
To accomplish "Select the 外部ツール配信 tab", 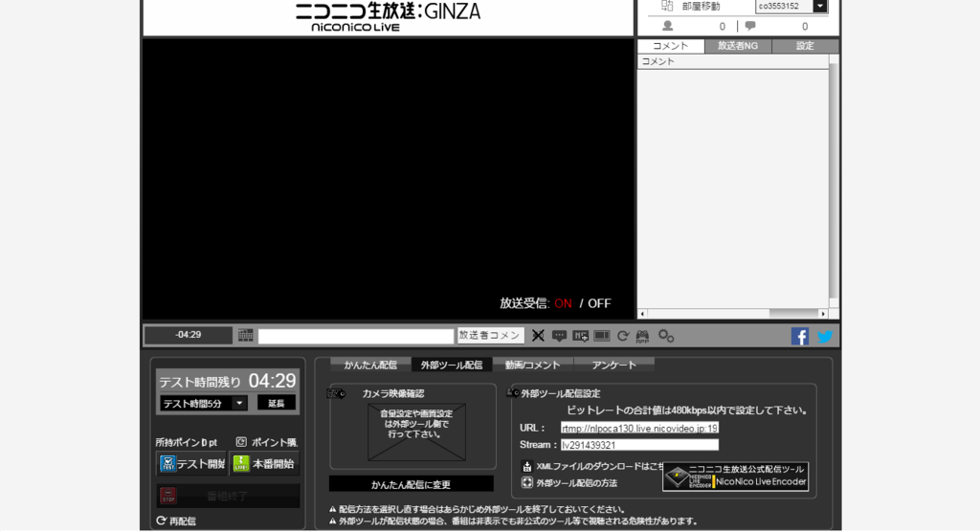I will (452, 366).
